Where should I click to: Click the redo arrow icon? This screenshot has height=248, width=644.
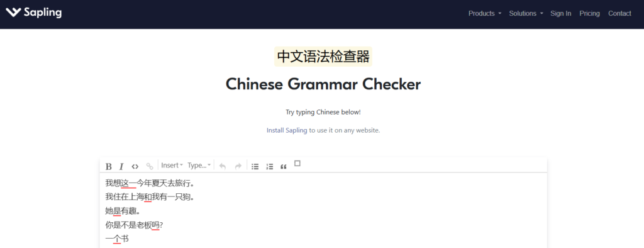click(x=238, y=166)
